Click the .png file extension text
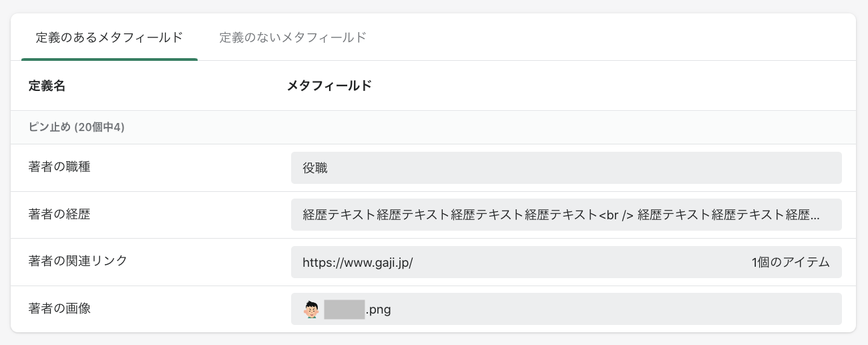868x345 pixels. point(378,310)
